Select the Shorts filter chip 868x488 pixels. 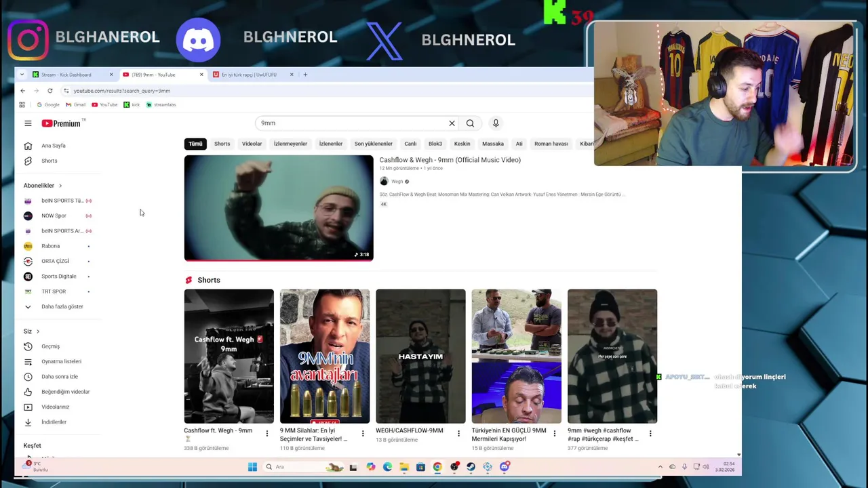pos(222,144)
